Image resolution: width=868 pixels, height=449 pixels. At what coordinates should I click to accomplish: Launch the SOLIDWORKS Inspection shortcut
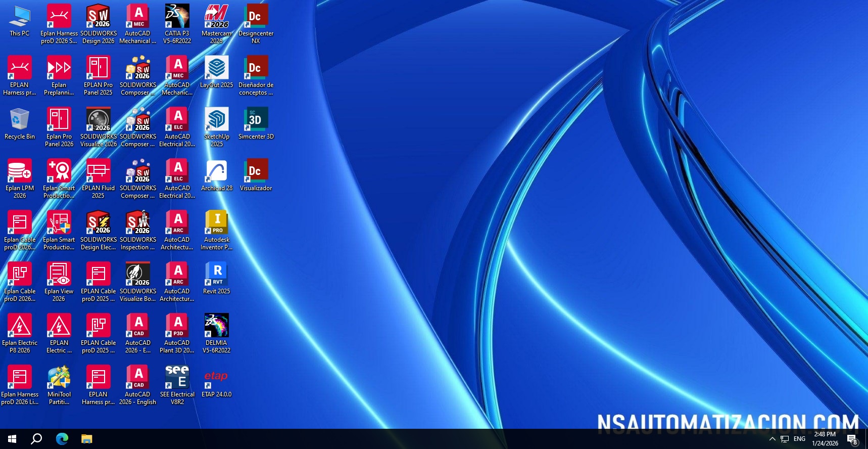(138, 231)
